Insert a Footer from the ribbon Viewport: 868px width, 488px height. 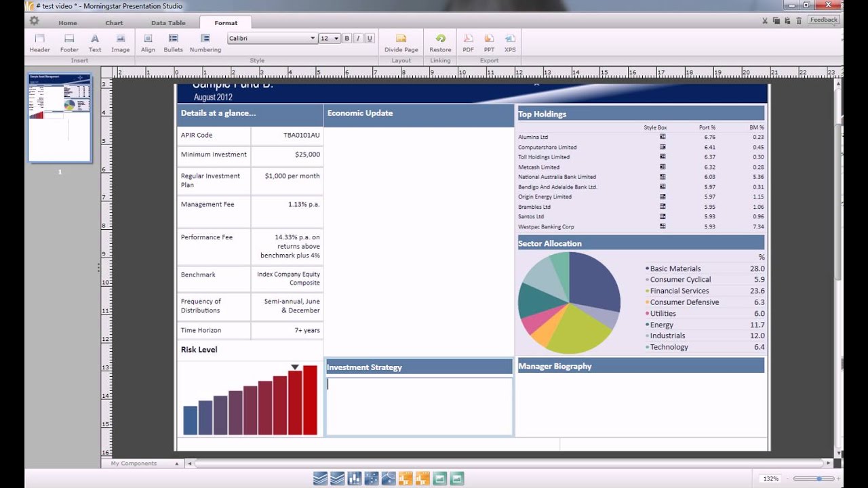tap(69, 43)
